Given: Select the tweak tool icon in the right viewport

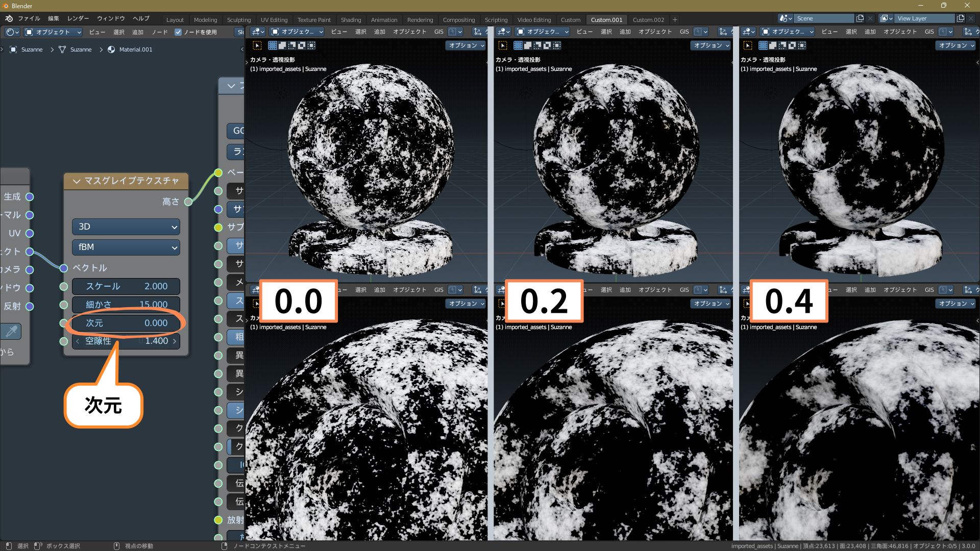Looking at the screenshot, I should [x=748, y=45].
